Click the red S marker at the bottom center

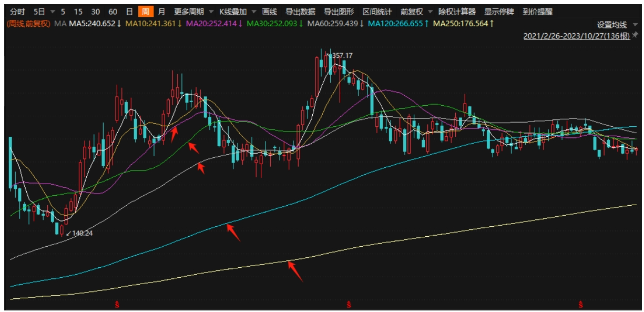348,304
